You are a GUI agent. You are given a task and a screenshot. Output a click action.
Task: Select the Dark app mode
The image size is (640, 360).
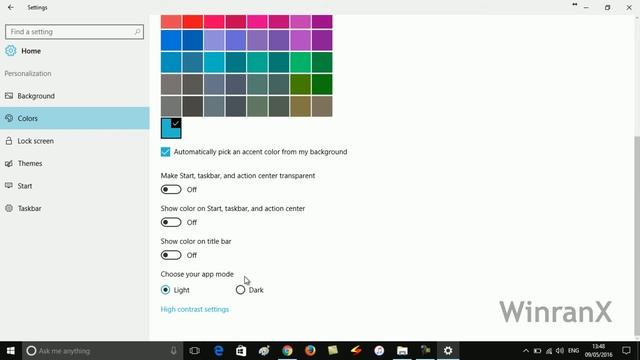240,290
